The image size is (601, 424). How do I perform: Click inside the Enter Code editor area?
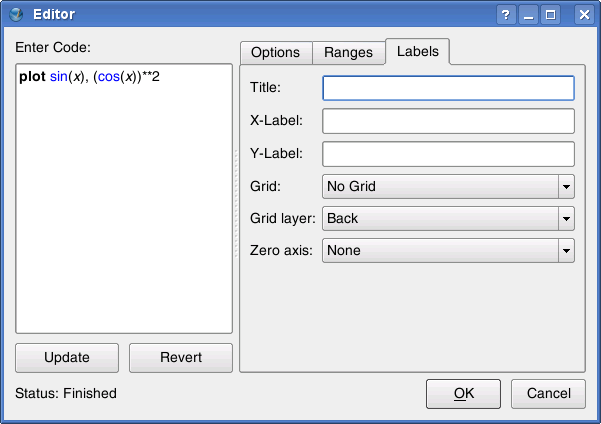(124, 200)
